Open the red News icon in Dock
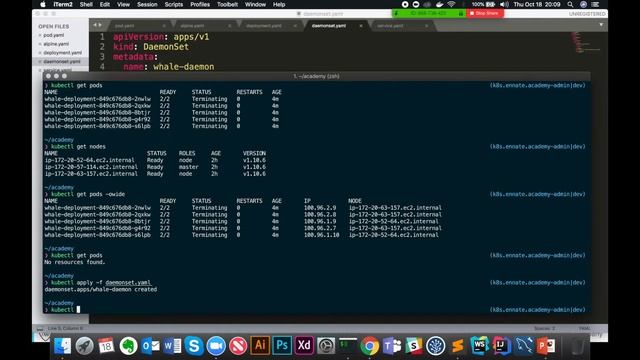 tap(238, 346)
